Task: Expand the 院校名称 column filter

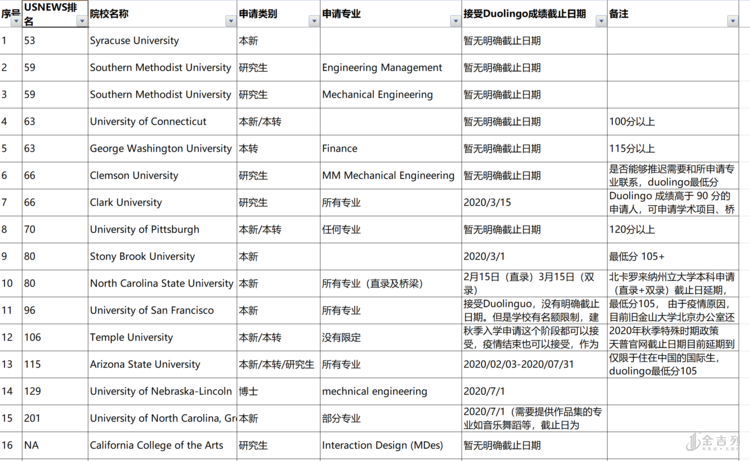Action: click(229, 21)
